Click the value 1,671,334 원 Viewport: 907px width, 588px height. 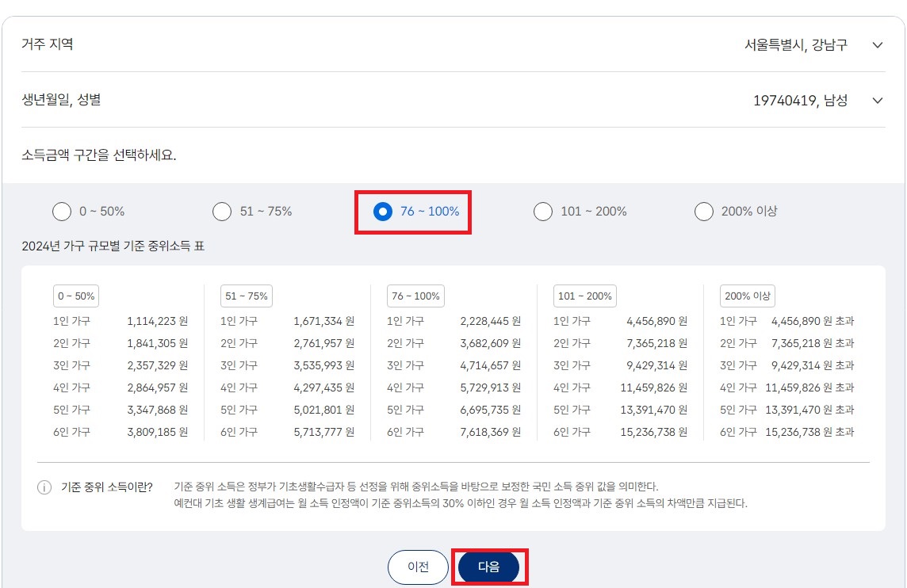(324, 321)
